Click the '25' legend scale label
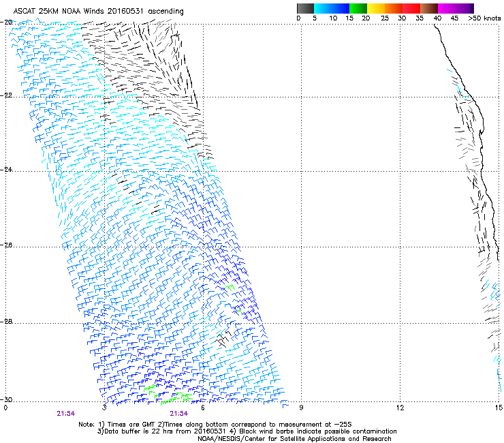Viewport: 504px width, 443px height. pos(385,18)
